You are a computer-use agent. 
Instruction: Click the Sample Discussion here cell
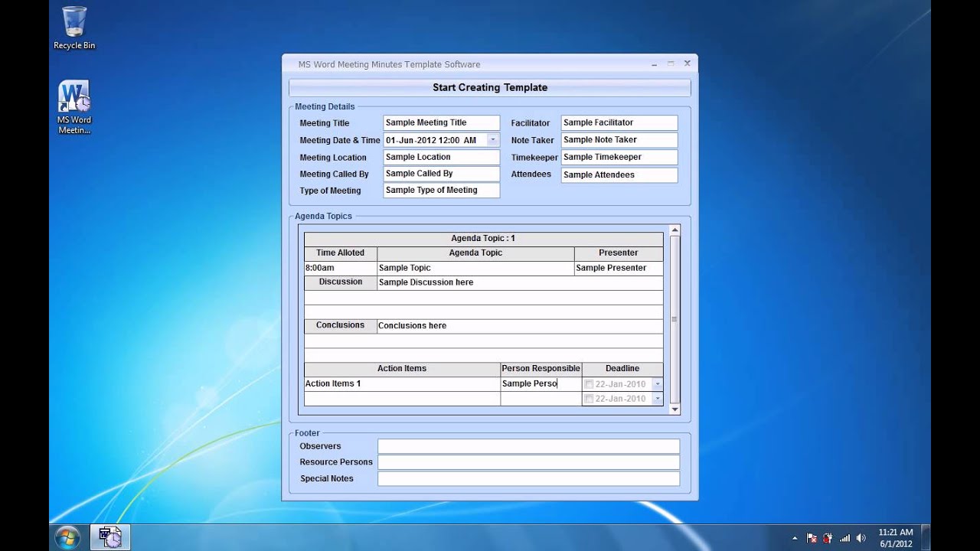tap(521, 282)
